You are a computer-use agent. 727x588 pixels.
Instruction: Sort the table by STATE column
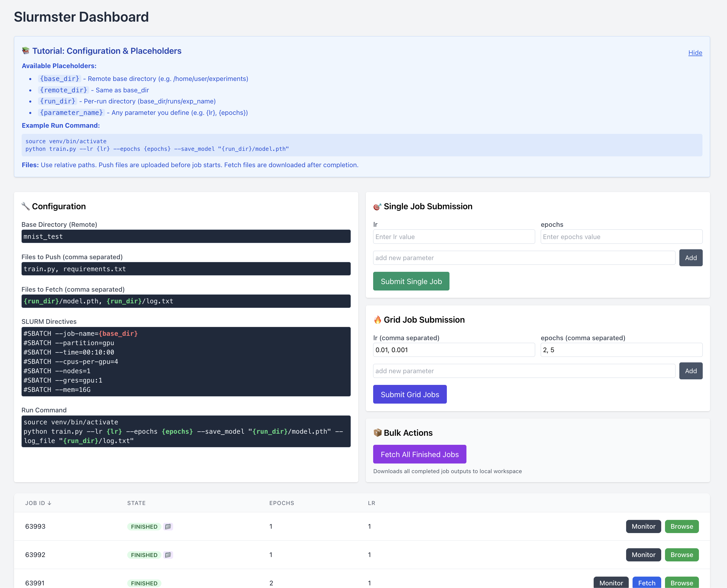136,503
